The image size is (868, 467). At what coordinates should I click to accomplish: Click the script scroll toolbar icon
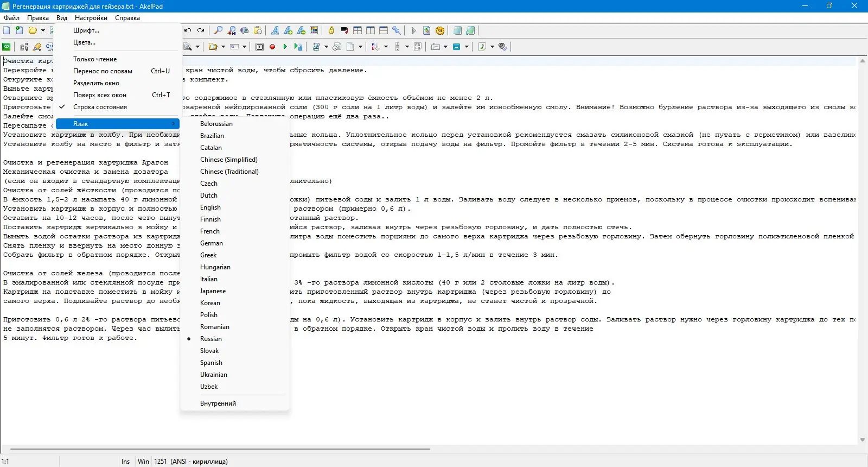click(x=316, y=47)
